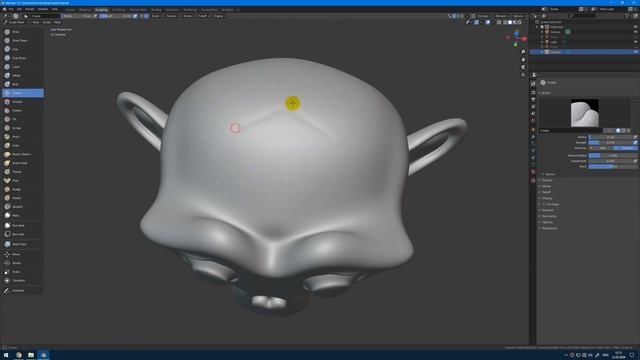Viewport: 640px width, 360px height.
Task: Expand the Symmetry panel in properties
Action: coord(549,216)
